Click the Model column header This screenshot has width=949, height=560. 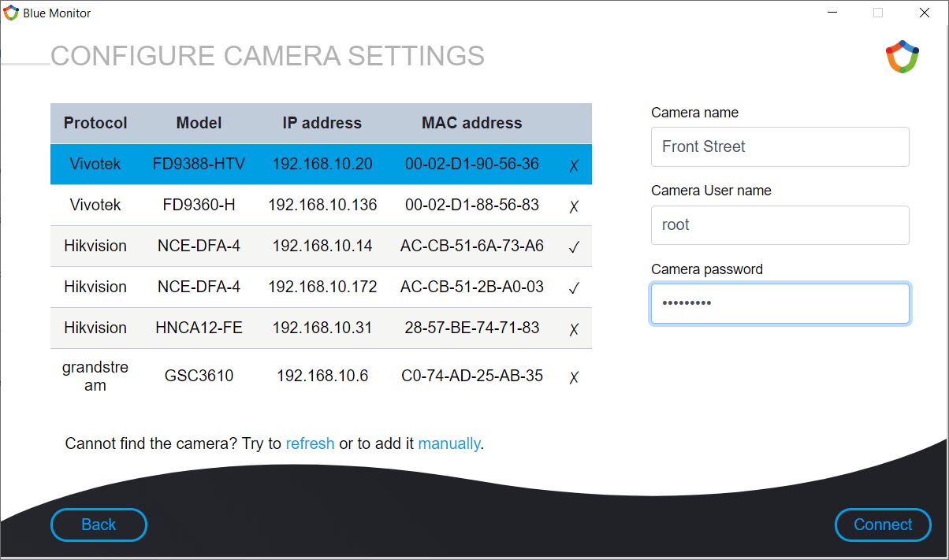click(199, 123)
